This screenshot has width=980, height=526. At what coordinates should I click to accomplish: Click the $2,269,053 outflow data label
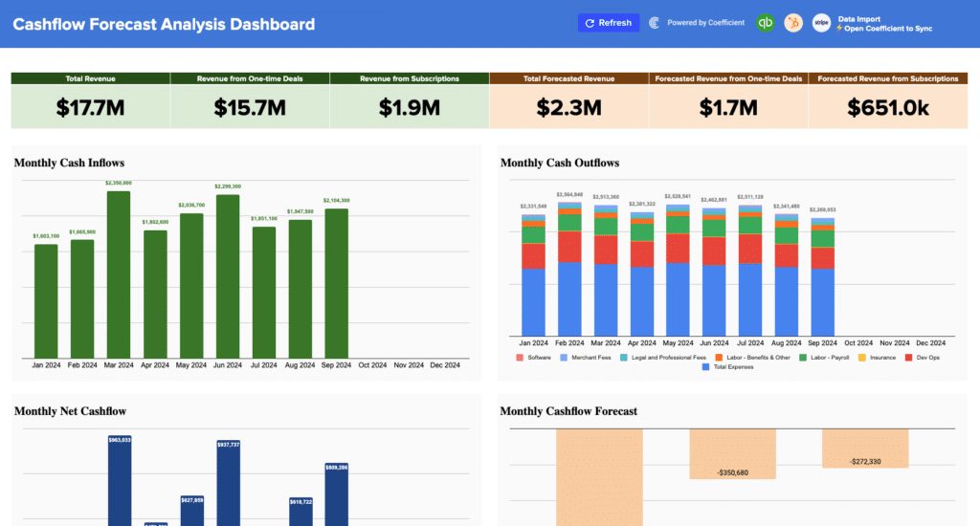[822, 209]
